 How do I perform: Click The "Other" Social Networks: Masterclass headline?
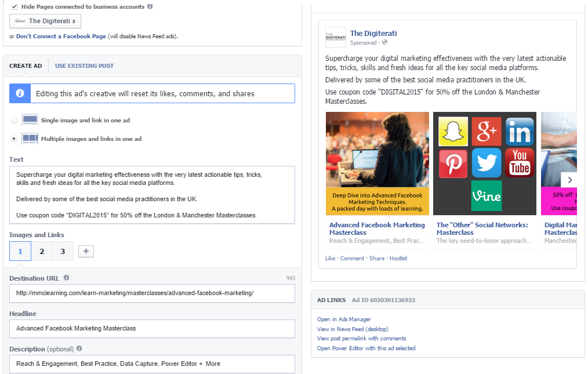pos(482,228)
